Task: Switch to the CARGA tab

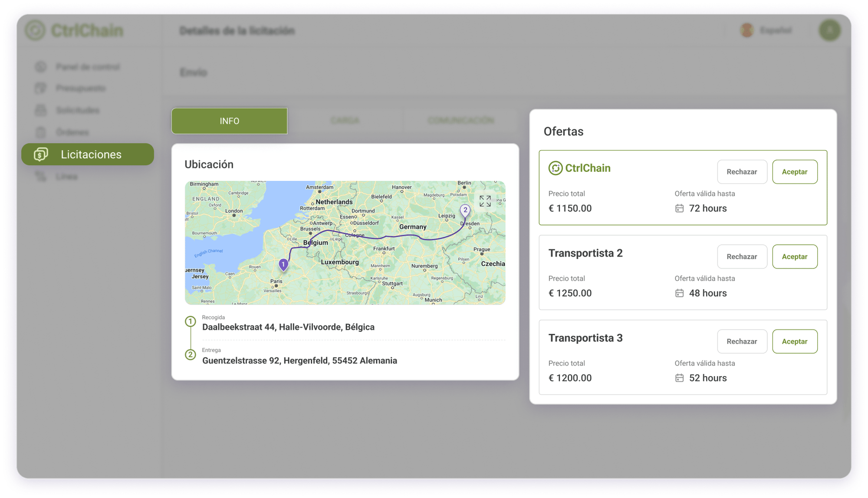Action: (345, 120)
